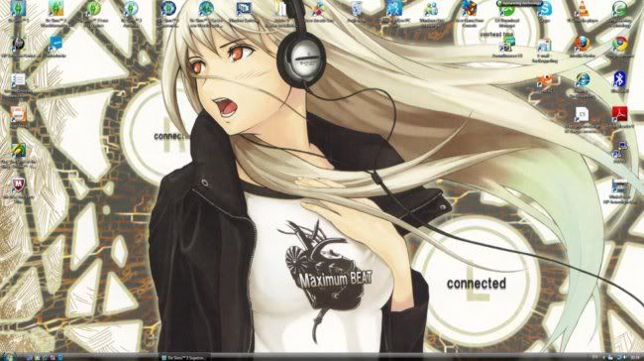Screen dimensions: 644x361
Task: Launch the red McAfee shield shortcut
Action: click(18, 190)
